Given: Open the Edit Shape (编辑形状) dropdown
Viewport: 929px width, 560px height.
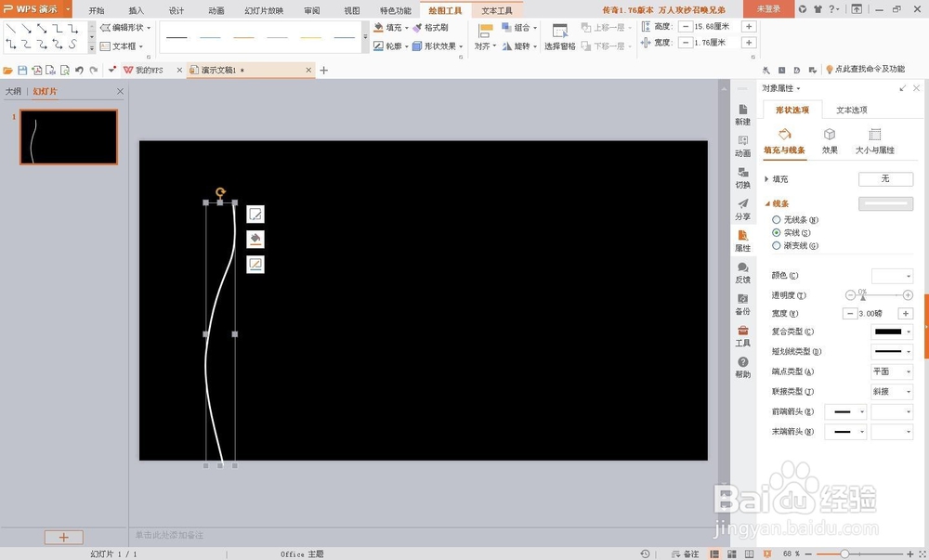Looking at the screenshot, I should tap(125, 27).
